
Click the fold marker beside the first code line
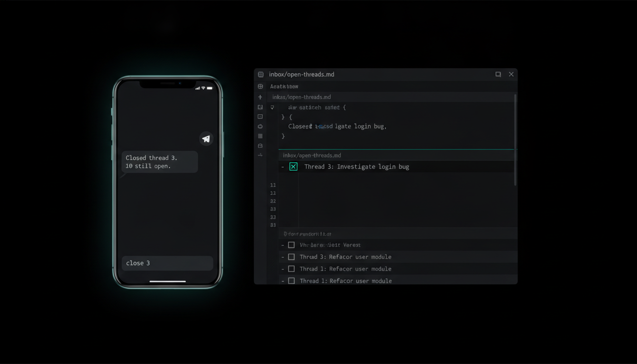point(272,108)
